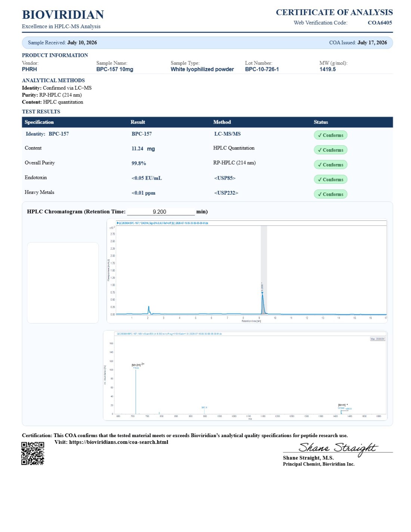Screen dimensions: 411x532
Task: Select overall purity result 99.8%
Action: click(139, 163)
